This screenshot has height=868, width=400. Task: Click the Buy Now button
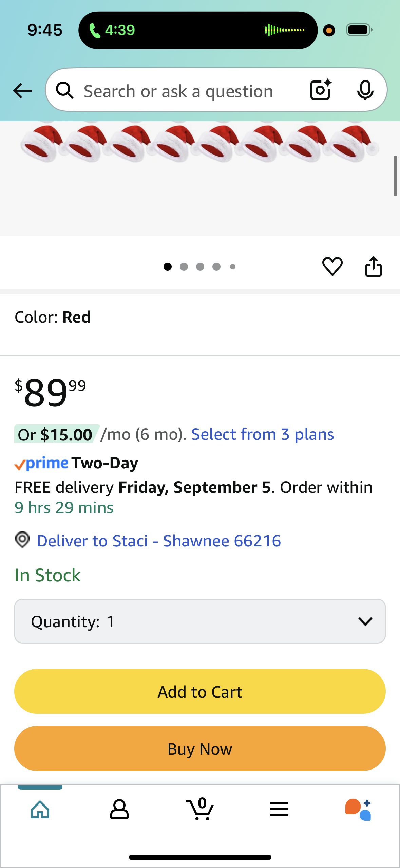coord(200,748)
